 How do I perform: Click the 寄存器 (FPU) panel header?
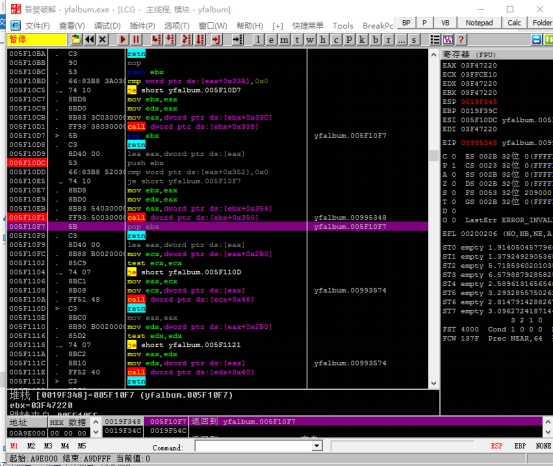point(497,54)
